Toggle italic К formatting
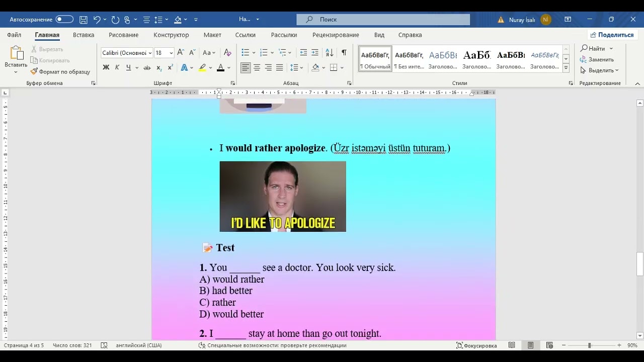This screenshot has width=644, height=362. coord(117,67)
